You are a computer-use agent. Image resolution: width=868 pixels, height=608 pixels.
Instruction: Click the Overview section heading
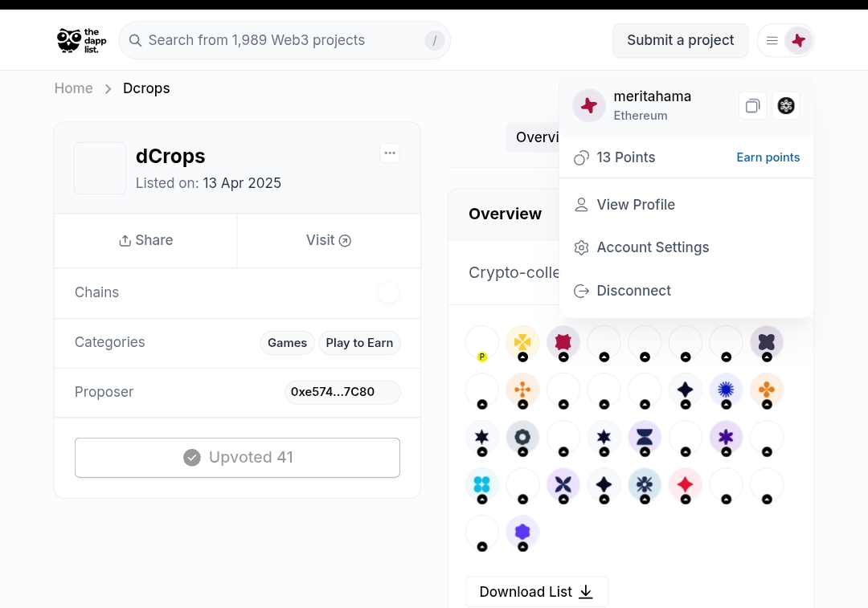(x=505, y=214)
